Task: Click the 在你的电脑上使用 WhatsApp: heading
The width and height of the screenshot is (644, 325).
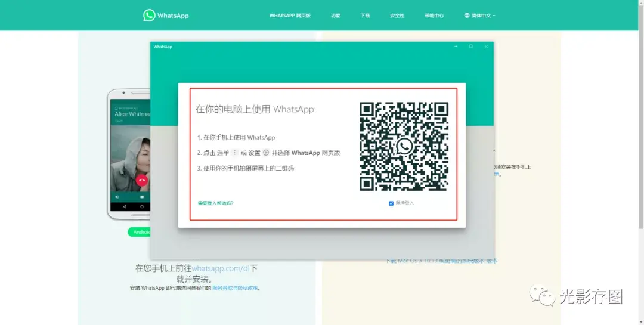Action: 256,109
